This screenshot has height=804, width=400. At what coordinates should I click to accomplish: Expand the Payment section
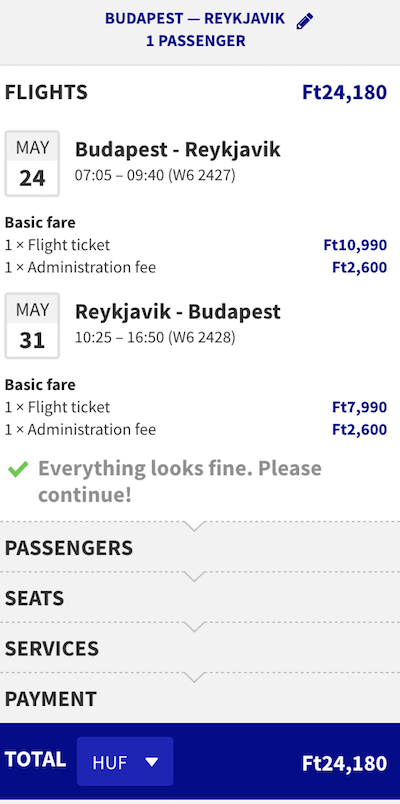[200, 698]
